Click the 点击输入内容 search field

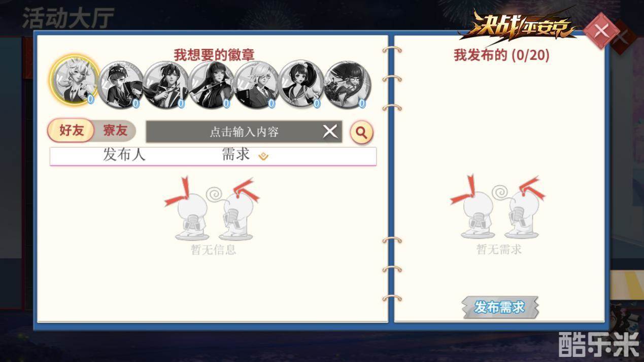[x=244, y=132]
